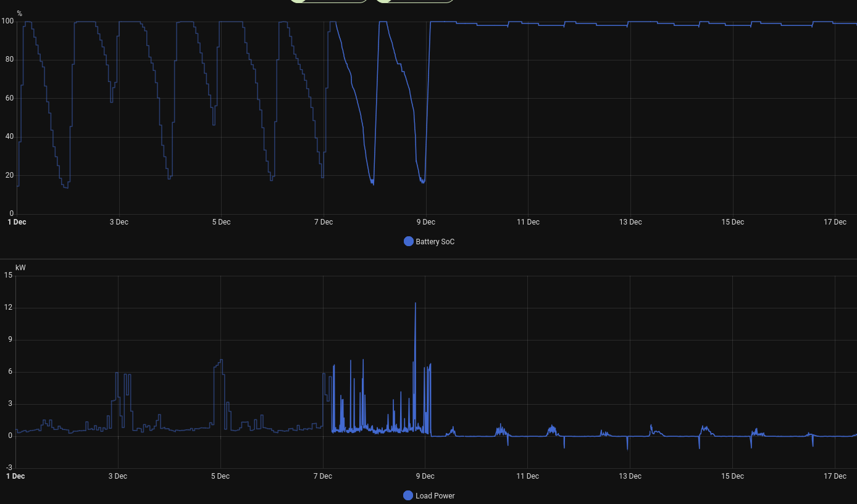Click "13 Dec" on the Battery SoC axis
The height and width of the screenshot is (504, 857).
pos(630,222)
